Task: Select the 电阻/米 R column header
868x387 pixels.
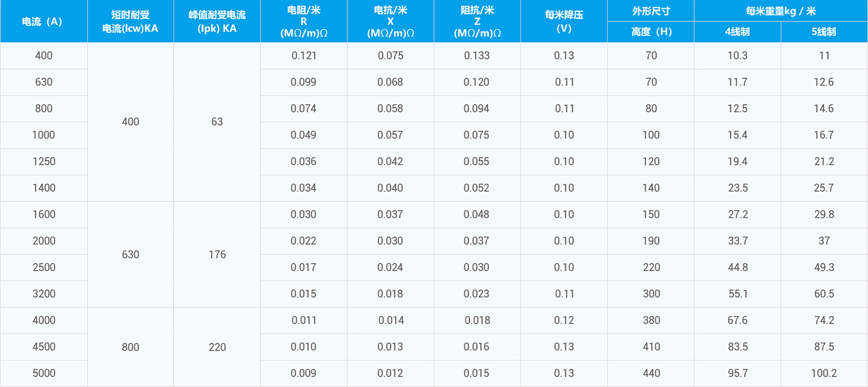Action: pyautogui.click(x=304, y=22)
